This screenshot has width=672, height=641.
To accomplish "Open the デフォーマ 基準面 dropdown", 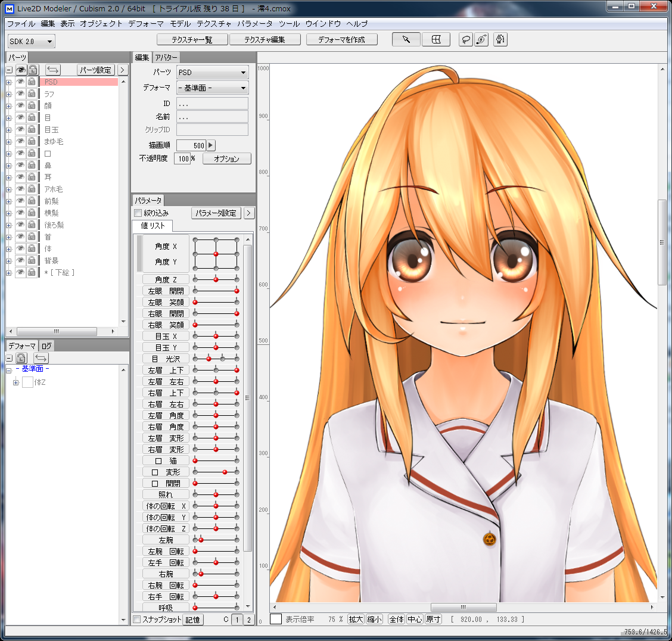I will point(212,88).
